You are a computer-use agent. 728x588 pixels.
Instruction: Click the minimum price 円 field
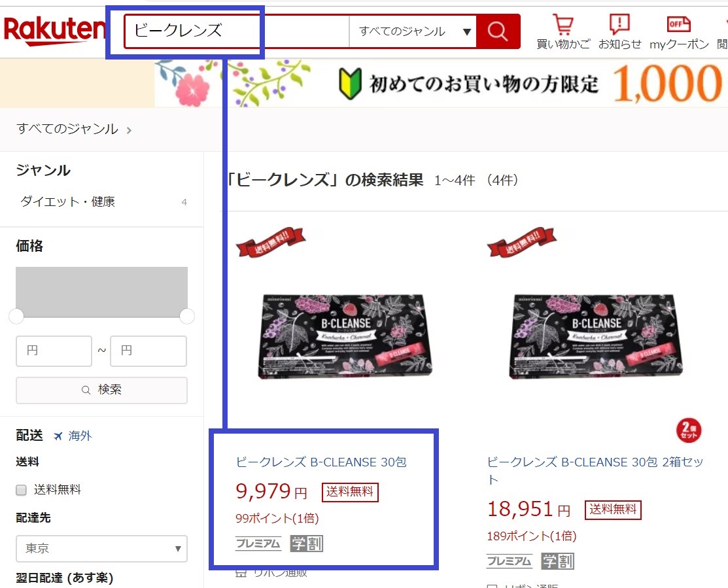click(x=54, y=351)
